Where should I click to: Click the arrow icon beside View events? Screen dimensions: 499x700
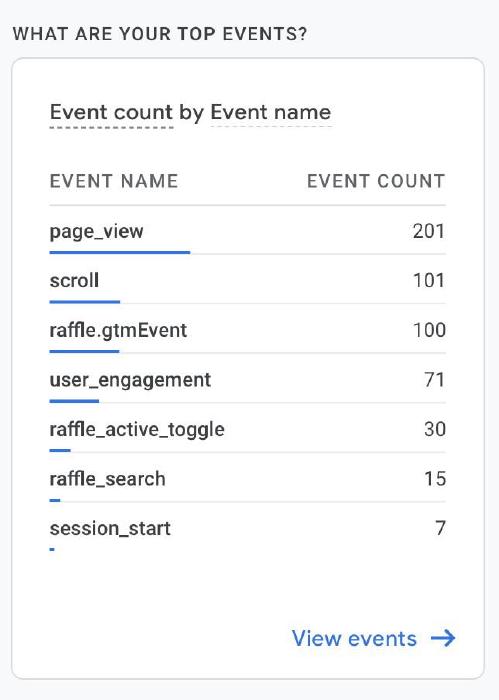coord(443,638)
